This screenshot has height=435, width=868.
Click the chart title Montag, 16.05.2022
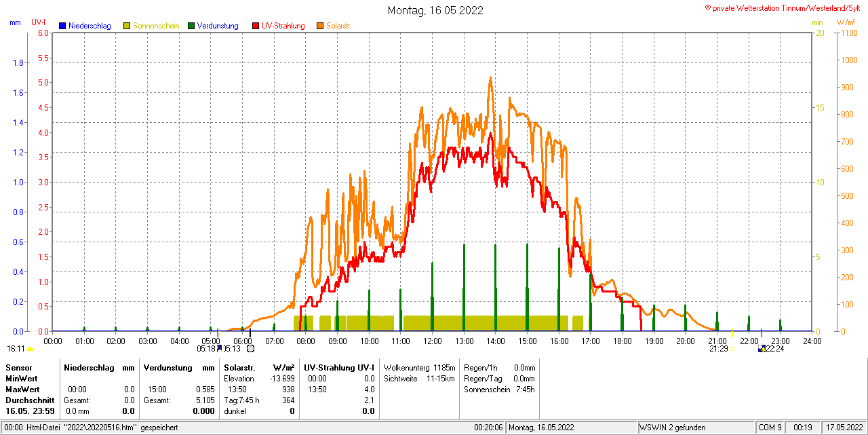pos(435,10)
